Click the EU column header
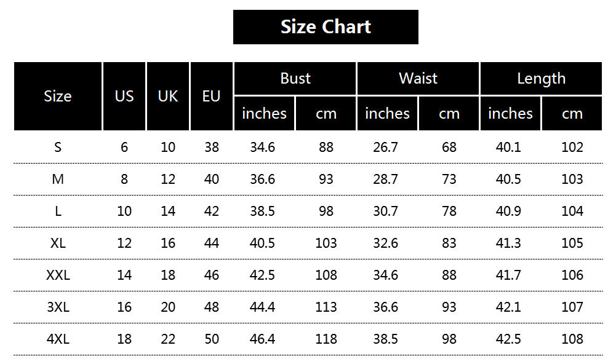 [x=211, y=97]
